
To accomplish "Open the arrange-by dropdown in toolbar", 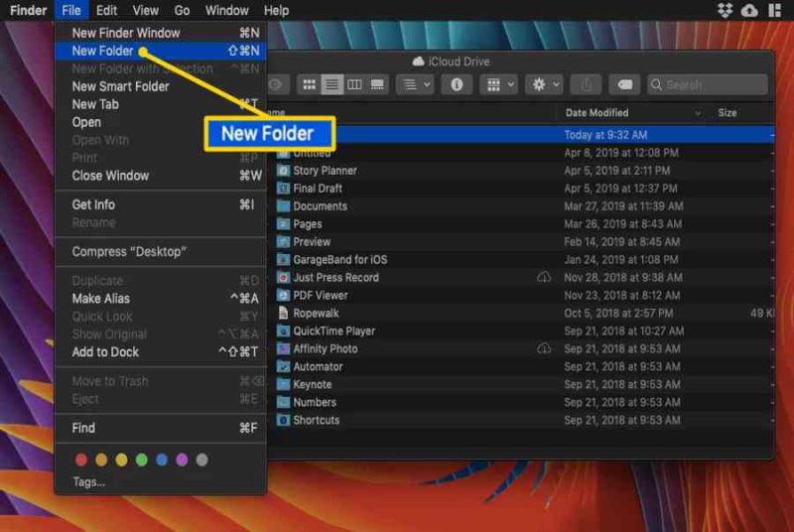I will tap(416, 84).
